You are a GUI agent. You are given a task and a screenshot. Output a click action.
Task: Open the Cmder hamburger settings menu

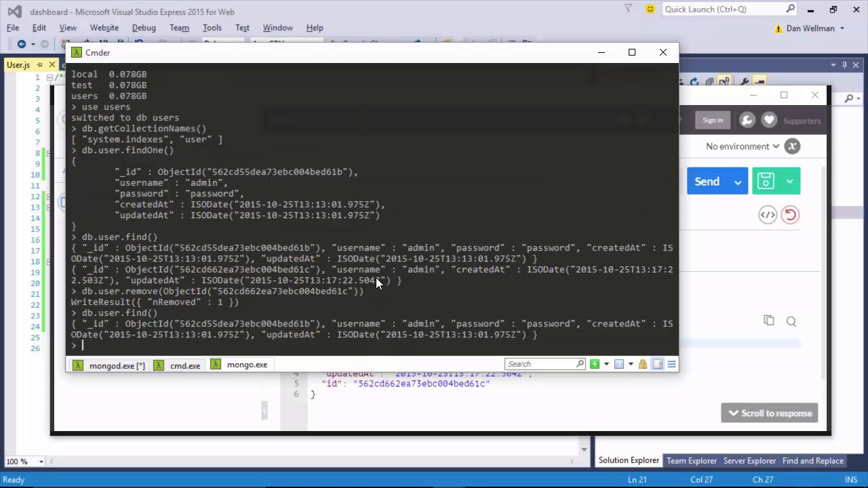(x=671, y=365)
